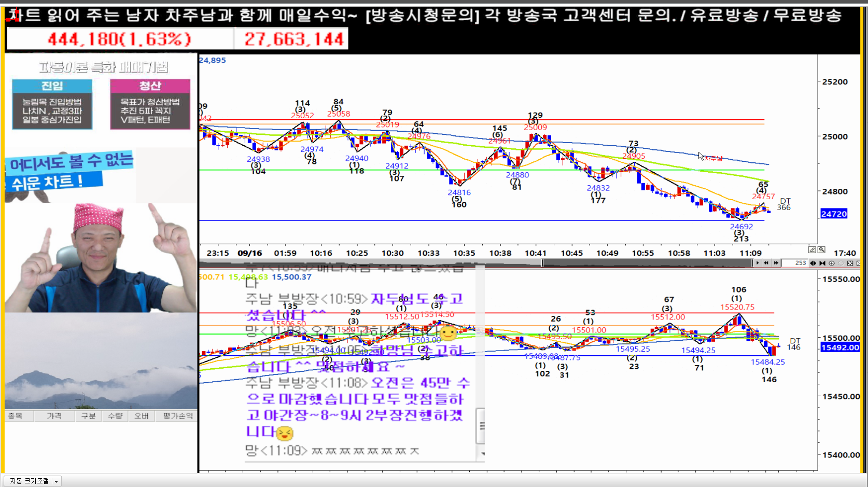Screen dimensions: 868x487
Task: Click the chat panel scroll down arrow
Action: point(482,453)
